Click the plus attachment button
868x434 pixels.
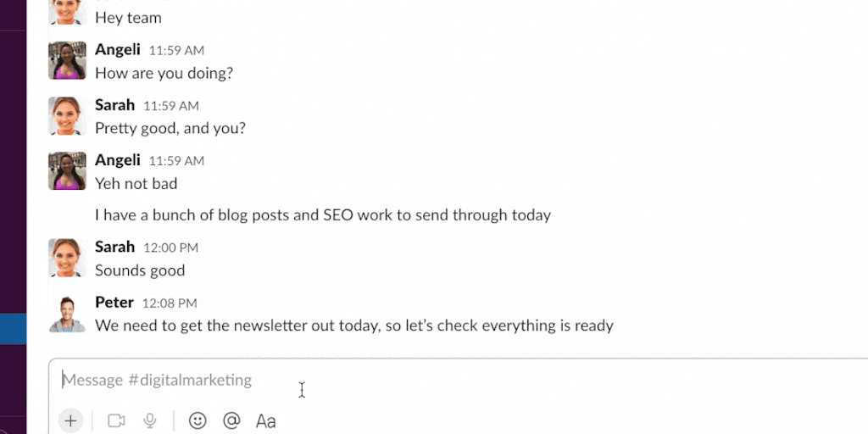click(x=70, y=420)
